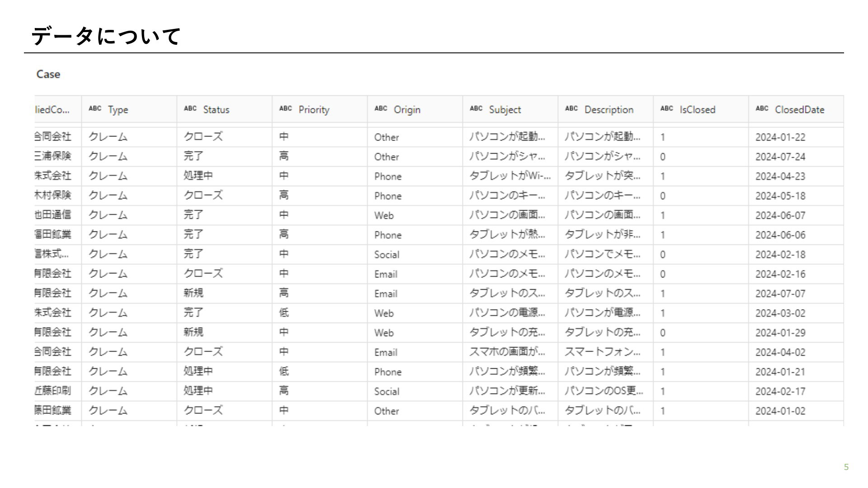Click the ABC type icon beside Priority
Viewport: 868px width, 488px height.
coord(286,108)
